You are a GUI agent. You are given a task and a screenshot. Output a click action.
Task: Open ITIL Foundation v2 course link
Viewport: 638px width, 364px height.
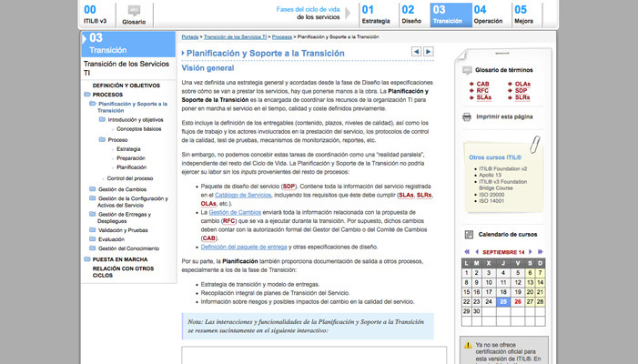tap(503, 168)
